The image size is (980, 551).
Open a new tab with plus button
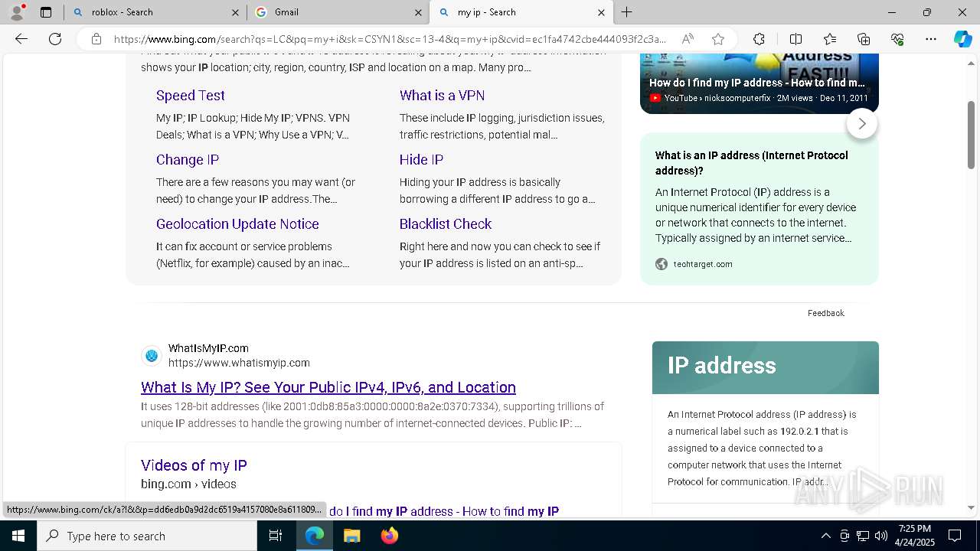626,12
